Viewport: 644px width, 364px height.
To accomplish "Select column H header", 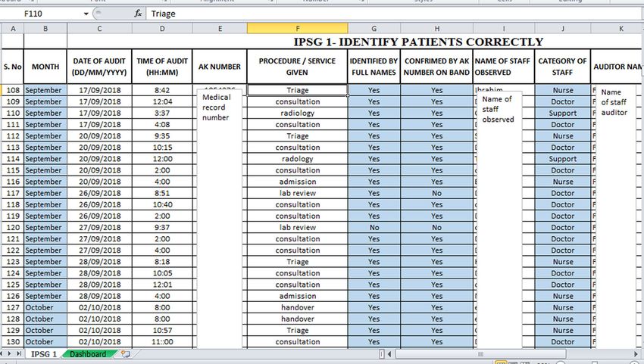I will [x=436, y=28].
